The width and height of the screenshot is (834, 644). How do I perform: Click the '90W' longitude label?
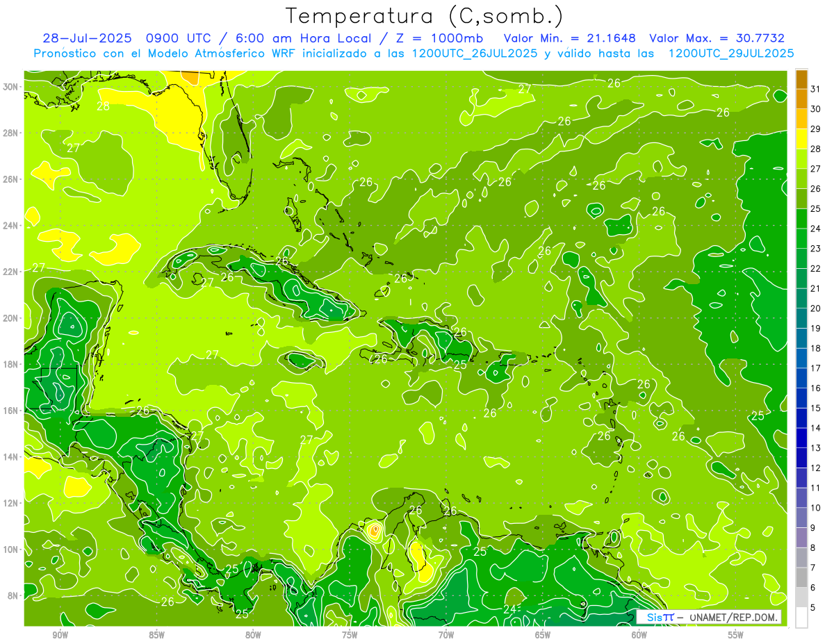60,635
